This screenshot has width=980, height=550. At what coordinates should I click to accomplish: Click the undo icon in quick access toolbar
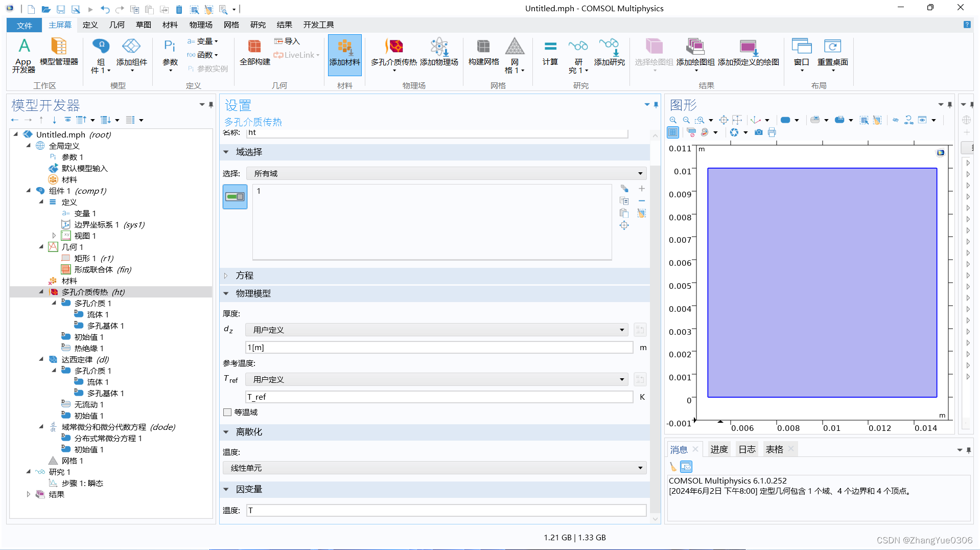[105, 9]
